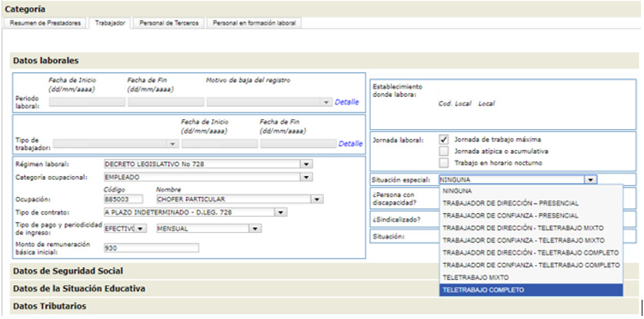Screen dimensions: 644x319
Task: Pick TRABAJADOR DE DIRECCIÓN - TELETRABAJO MIXTO
Action: click(531, 228)
